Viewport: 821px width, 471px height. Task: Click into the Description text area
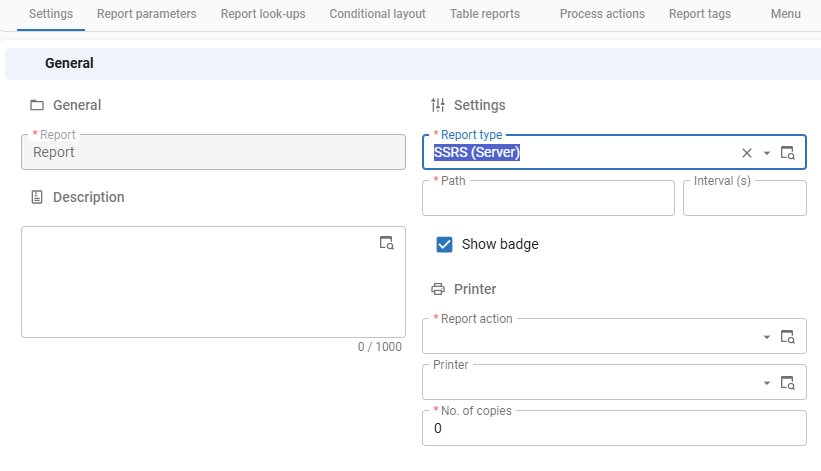coord(213,282)
